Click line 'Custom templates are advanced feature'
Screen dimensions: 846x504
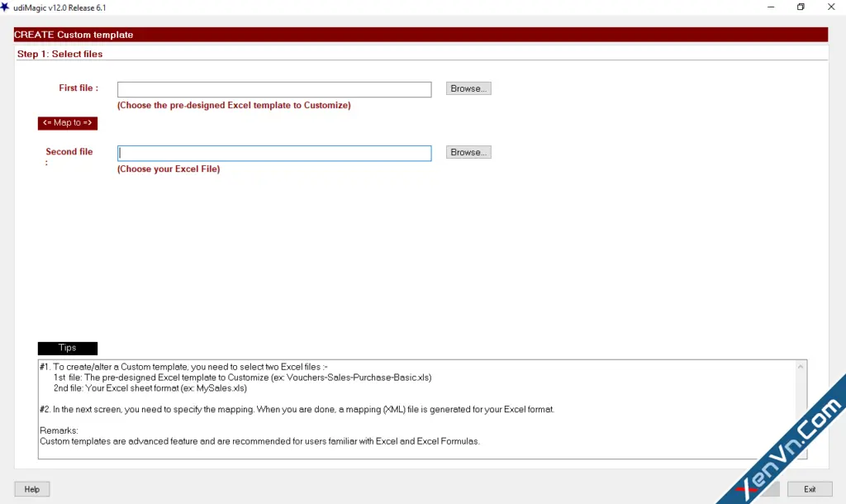click(259, 441)
